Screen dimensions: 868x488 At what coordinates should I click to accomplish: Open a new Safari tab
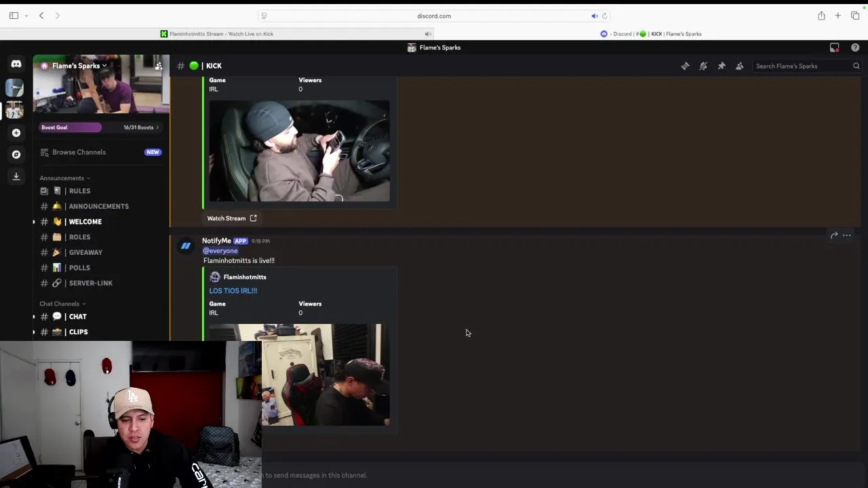pyautogui.click(x=838, y=16)
